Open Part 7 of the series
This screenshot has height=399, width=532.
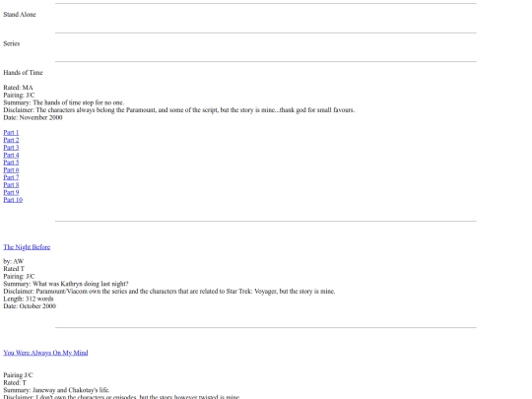11,177
